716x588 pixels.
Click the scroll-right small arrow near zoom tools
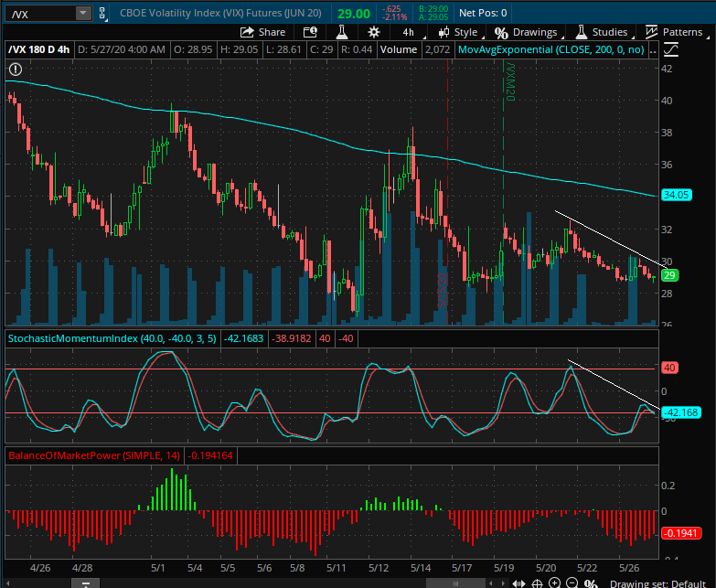click(x=503, y=583)
